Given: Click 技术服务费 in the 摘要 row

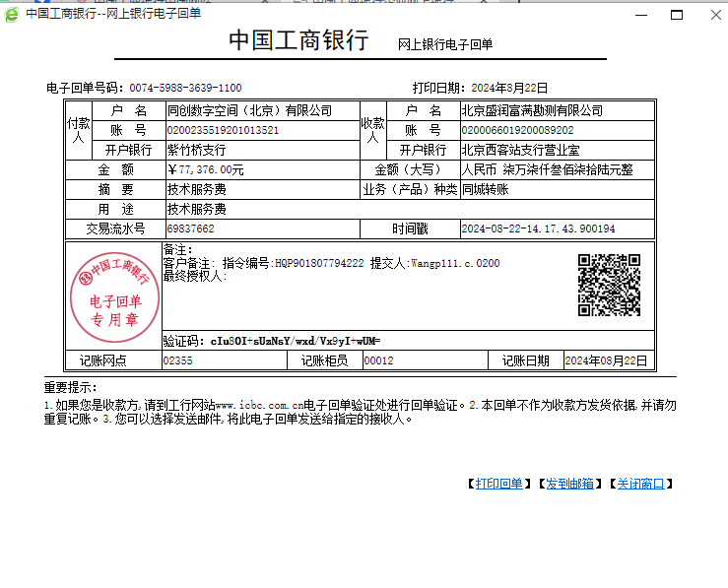Looking at the screenshot, I should coord(196,189).
